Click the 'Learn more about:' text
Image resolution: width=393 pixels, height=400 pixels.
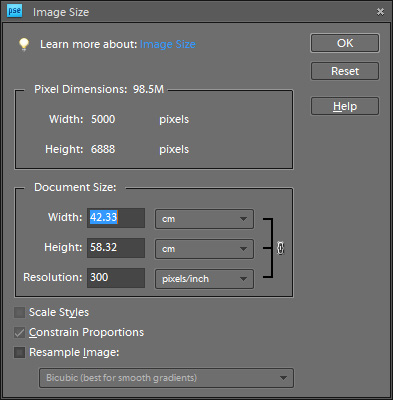click(89, 44)
